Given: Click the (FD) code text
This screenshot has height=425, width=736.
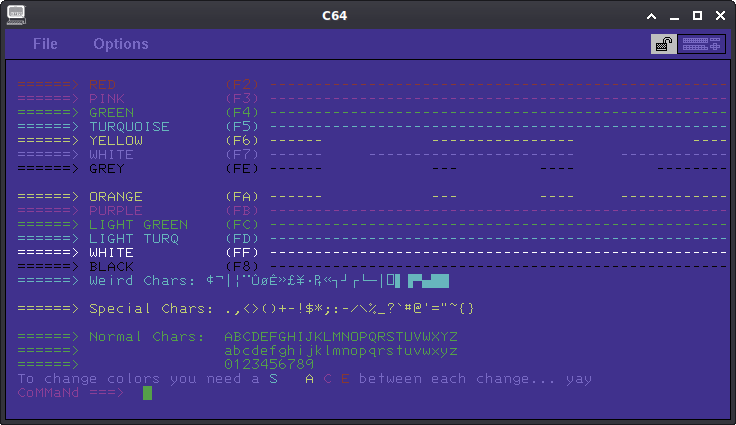Looking at the screenshot, I should point(242,239).
